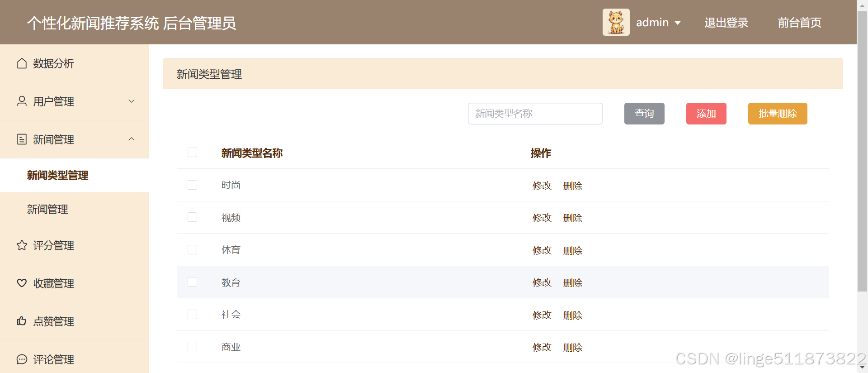This screenshot has height=373, width=868.
Task: Click 删除 for 教育 row
Action: pyautogui.click(x=573, y=282)
